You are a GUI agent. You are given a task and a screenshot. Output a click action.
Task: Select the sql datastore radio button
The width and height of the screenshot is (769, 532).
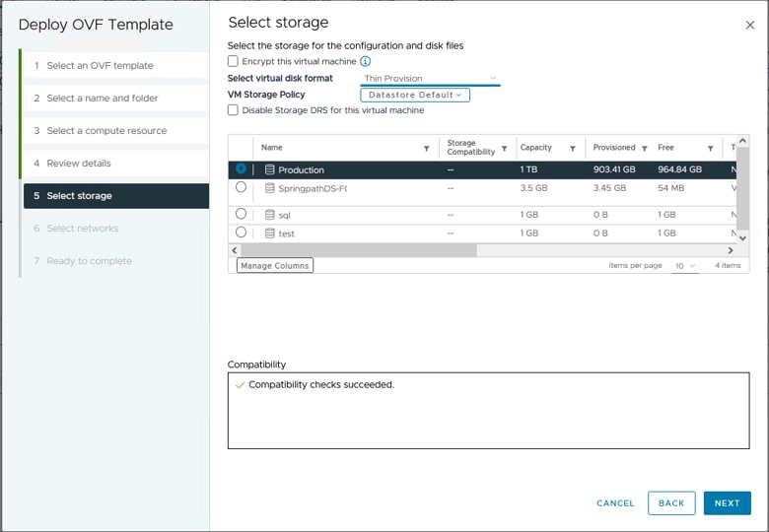tap(241, 214)
